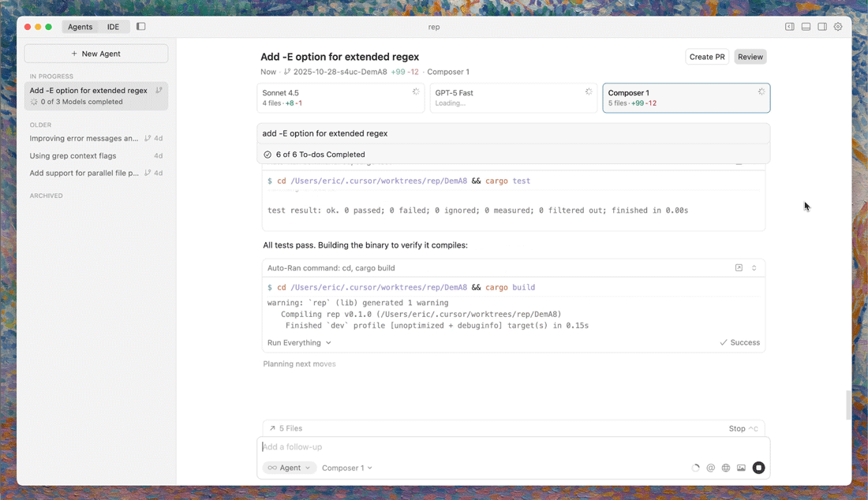This screenshot has height=500, width=868.
Task: Open the Agent mode dropdown
Action: [x=290, y=468]
